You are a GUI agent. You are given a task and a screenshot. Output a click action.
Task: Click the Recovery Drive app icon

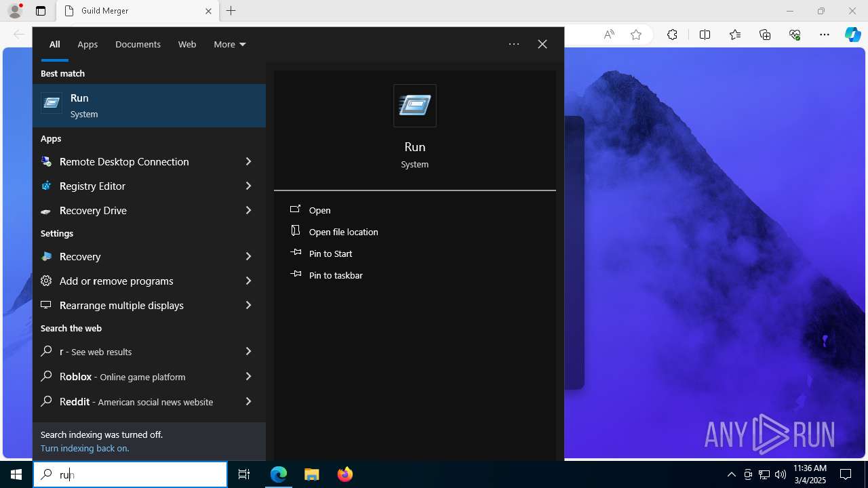tap(46, 211)
